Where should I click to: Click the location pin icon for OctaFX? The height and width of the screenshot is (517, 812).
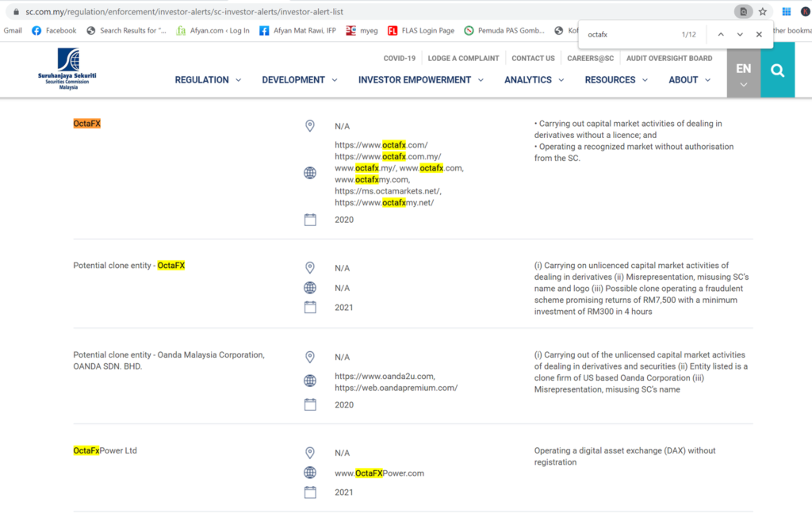(x=310, y=126)
